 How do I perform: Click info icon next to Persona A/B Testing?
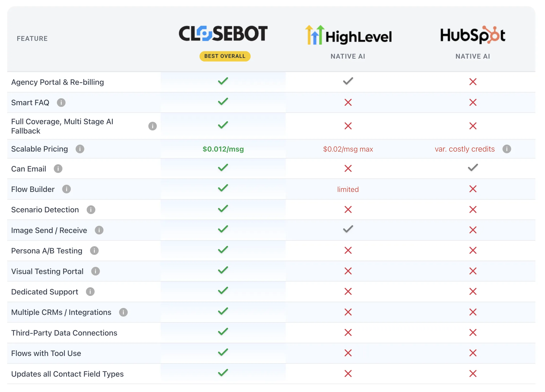pos(94,251)
